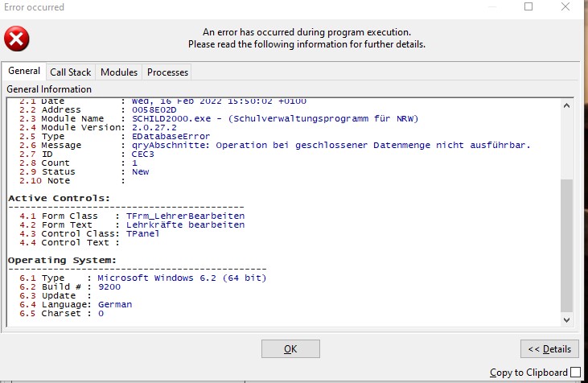The image size is (588, 383).
Task: Click the red error icon
Action: (x=17, y=39)
